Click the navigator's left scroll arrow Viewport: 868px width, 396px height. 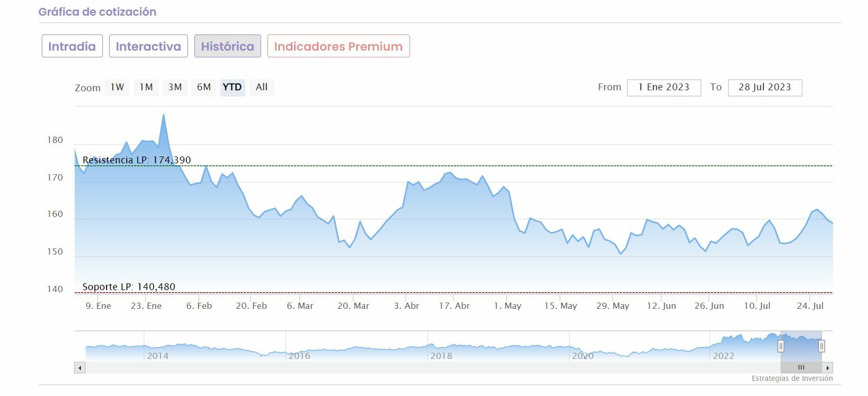[x=80, y=368]
